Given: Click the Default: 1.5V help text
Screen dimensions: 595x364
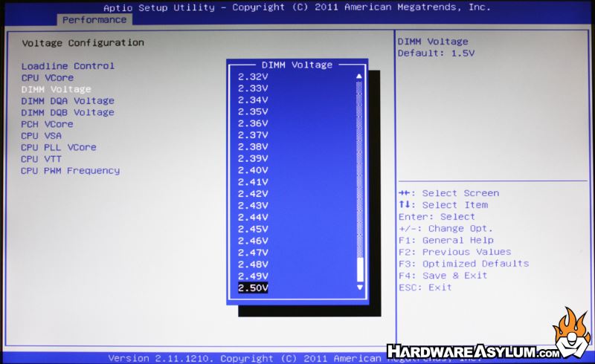Looking at the screenshot, I should coord(436,53).
